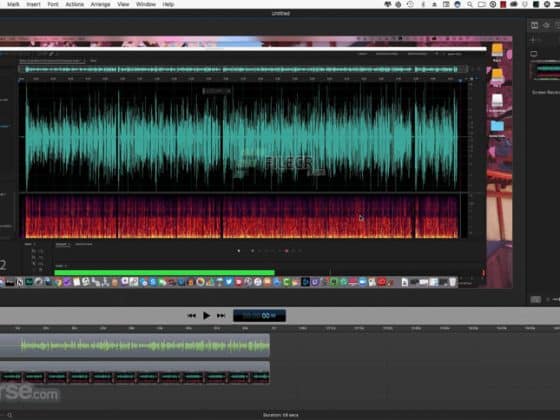Open the View menu
This screenshot has width=560, height=420.
click(x=123, y=4)
